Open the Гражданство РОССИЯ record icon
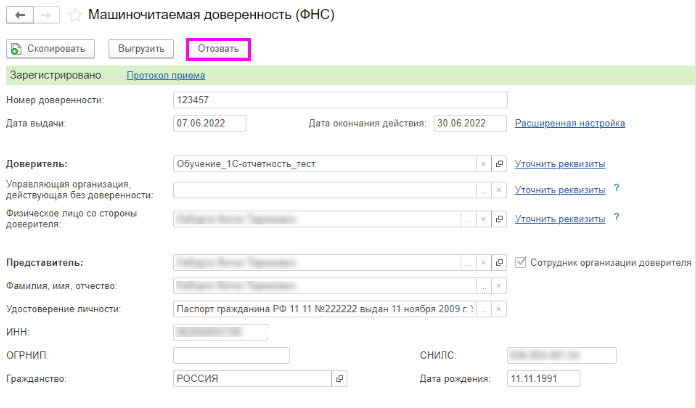 pyautogui.click(x=339, y=379)
